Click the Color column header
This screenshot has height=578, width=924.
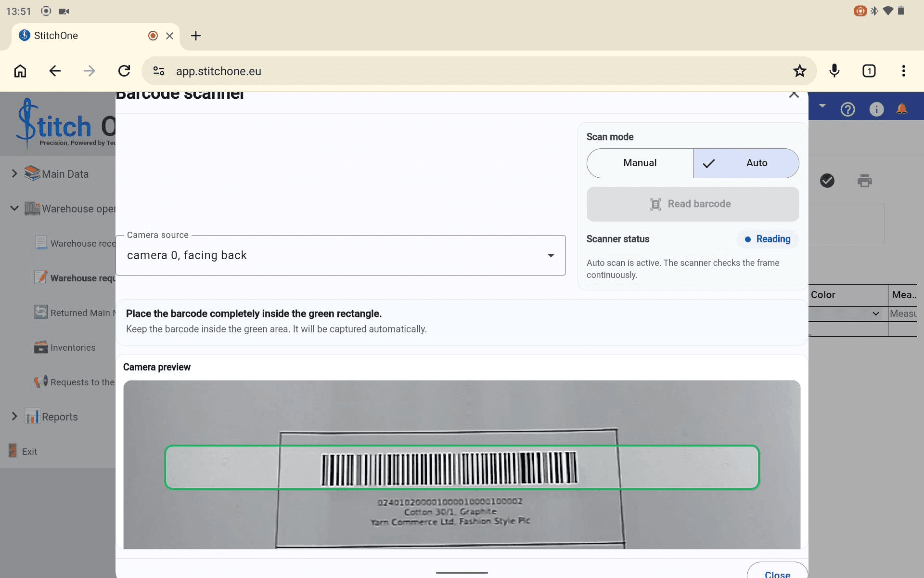[848, 295]
